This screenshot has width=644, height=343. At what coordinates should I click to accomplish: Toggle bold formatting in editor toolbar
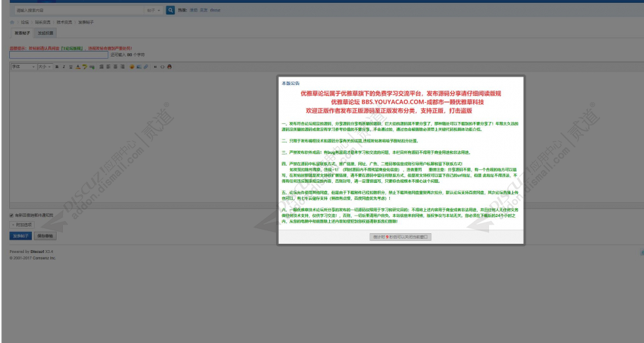point(57,67)
